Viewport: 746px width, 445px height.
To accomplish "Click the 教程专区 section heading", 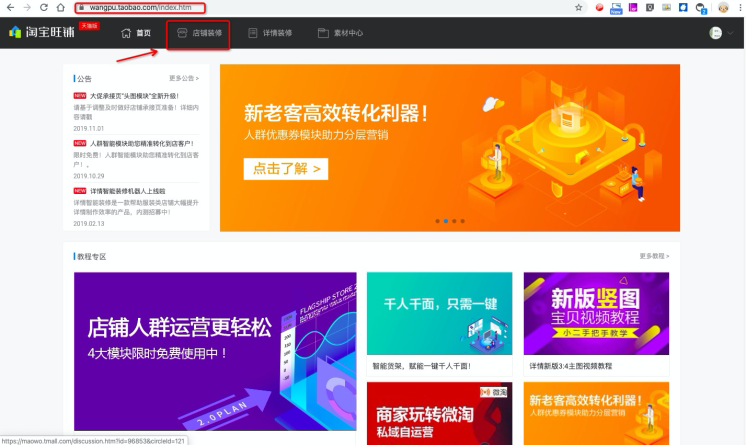I will (x=91, y=257).
